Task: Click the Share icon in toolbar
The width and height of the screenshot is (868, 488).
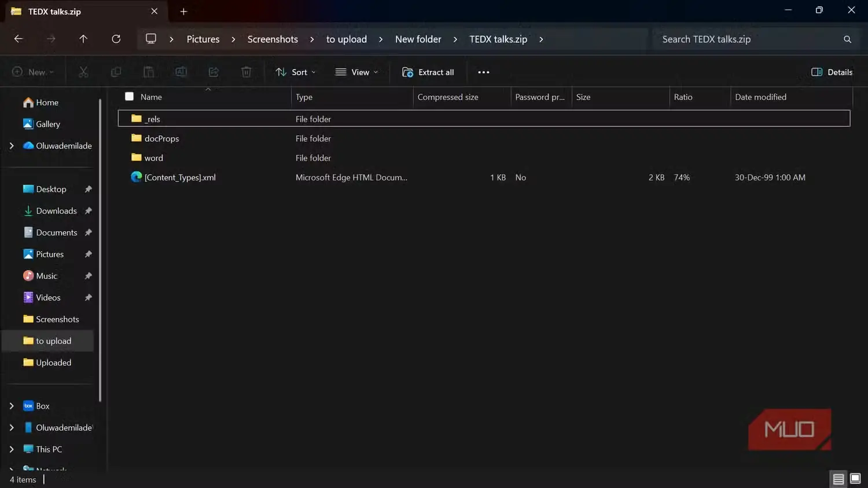Action: [x=214, y=72]
